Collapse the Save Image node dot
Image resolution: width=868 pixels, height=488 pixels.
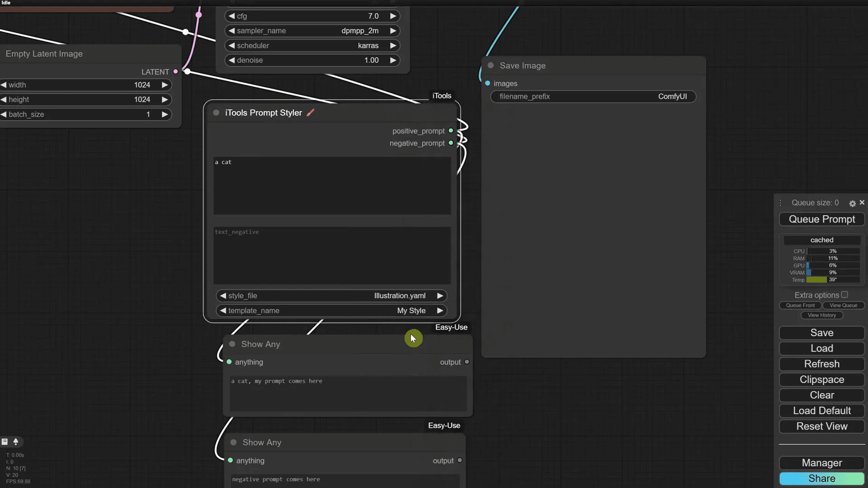click(x=491, y=66)
